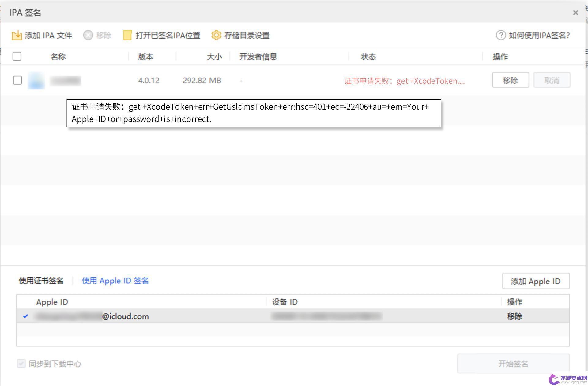
Task: Close the IPA 签名 dialog
Action: (575, 13)
